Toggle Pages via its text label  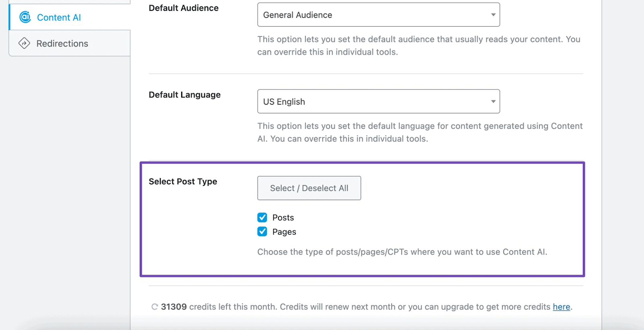[x=284, y=232]
